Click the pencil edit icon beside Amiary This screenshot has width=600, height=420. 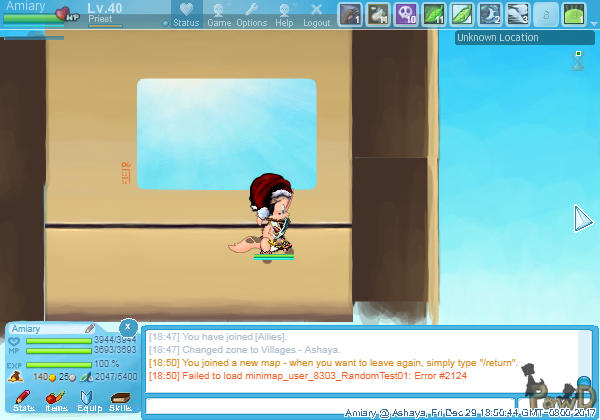coord(90,328)
